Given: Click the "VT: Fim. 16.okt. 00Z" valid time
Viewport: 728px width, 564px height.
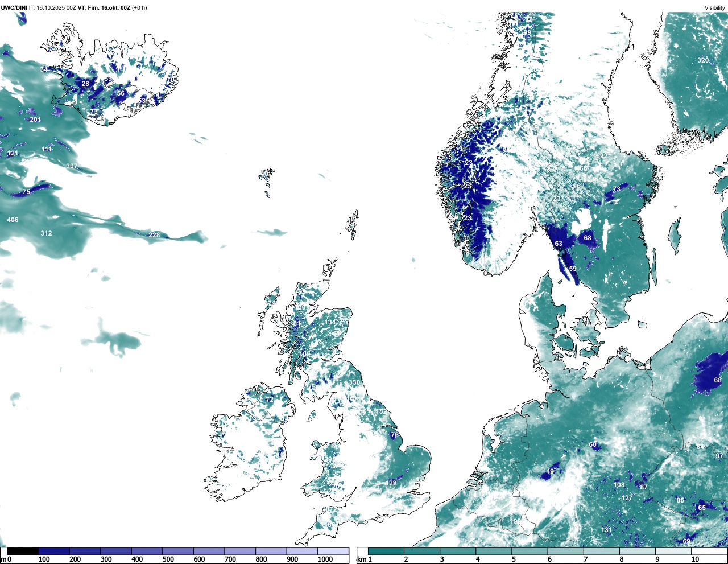Looking at the screenshot, I should tap(104, 8).
